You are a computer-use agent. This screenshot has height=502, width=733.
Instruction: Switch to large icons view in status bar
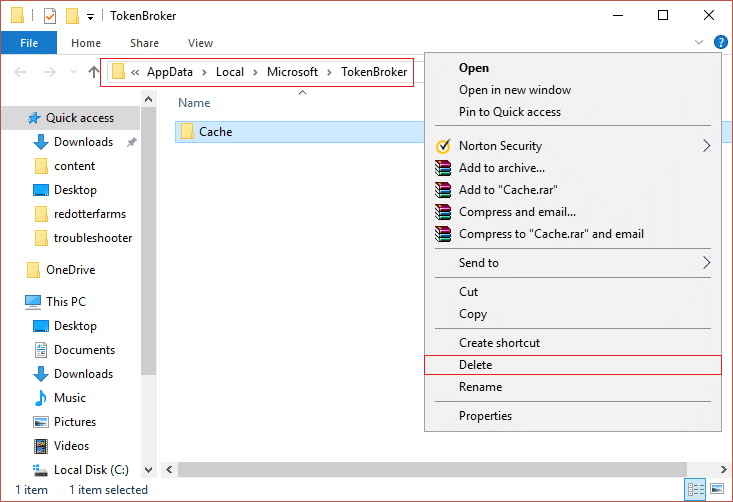tap(717, 489)
